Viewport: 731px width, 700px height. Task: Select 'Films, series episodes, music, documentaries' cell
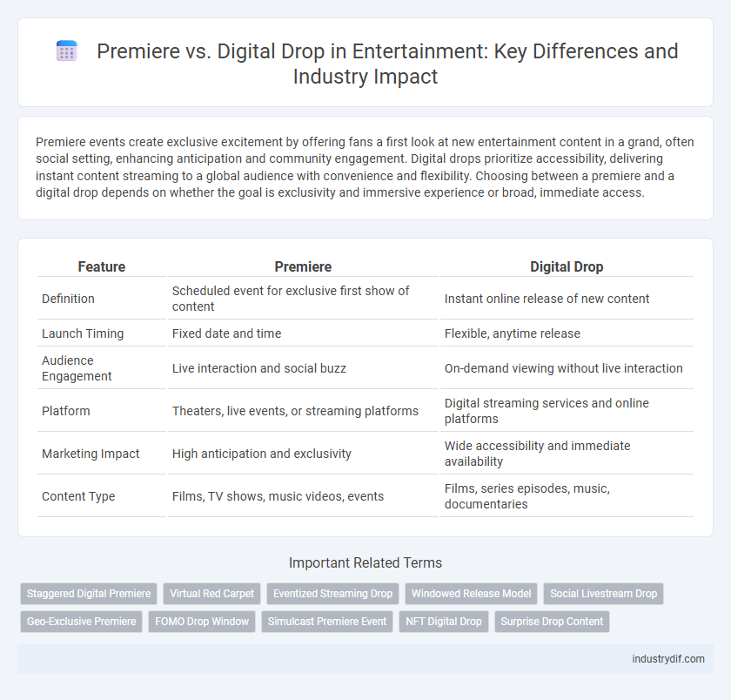pos(567,496)
